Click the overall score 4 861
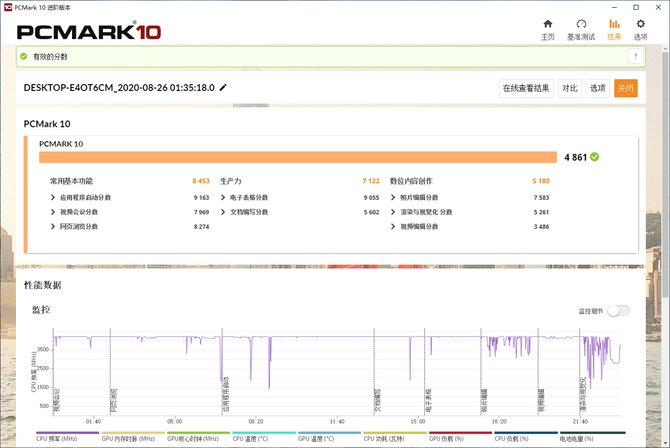Screen dimensions: 670x448 click(576, 157)
